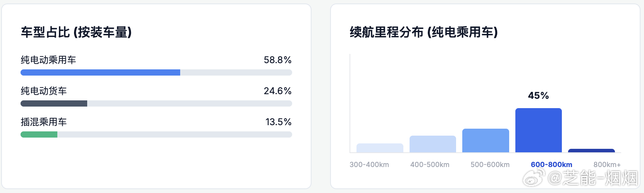Click the @芝能-烟烟 watermark text

[593, 178]
